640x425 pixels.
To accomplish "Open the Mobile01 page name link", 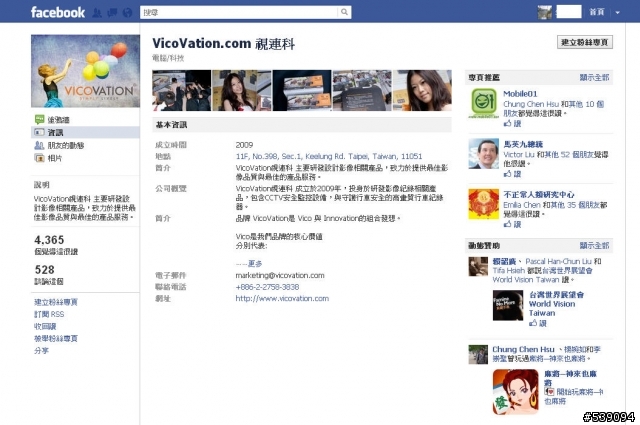I will 520,93.
